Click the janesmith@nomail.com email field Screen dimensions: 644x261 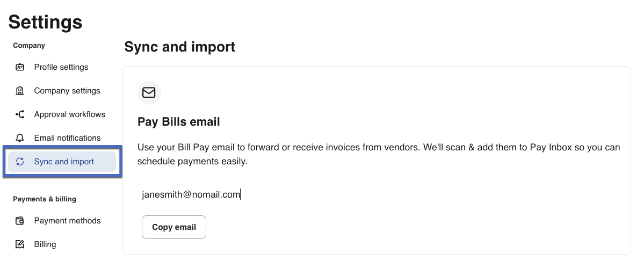coord(191,194)
